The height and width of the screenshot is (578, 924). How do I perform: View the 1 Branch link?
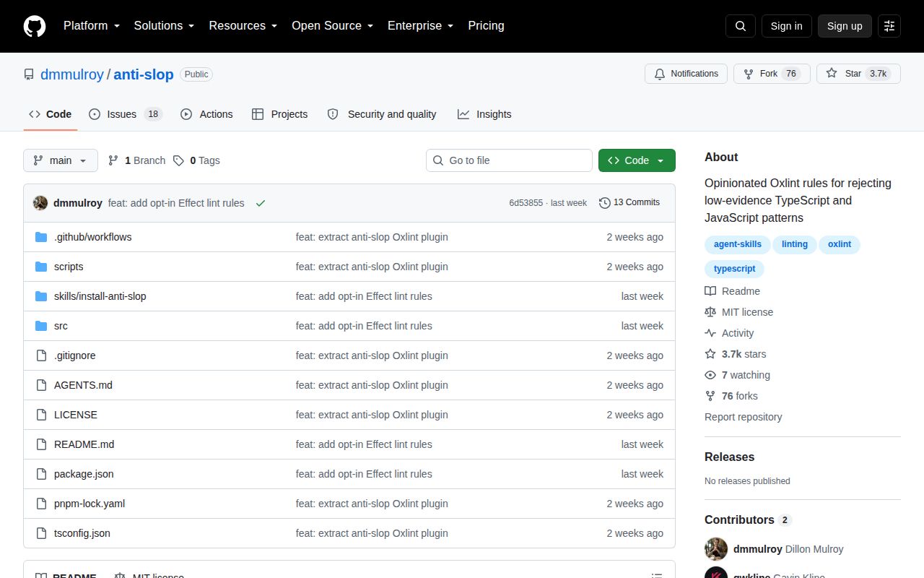tap(137, 160)
